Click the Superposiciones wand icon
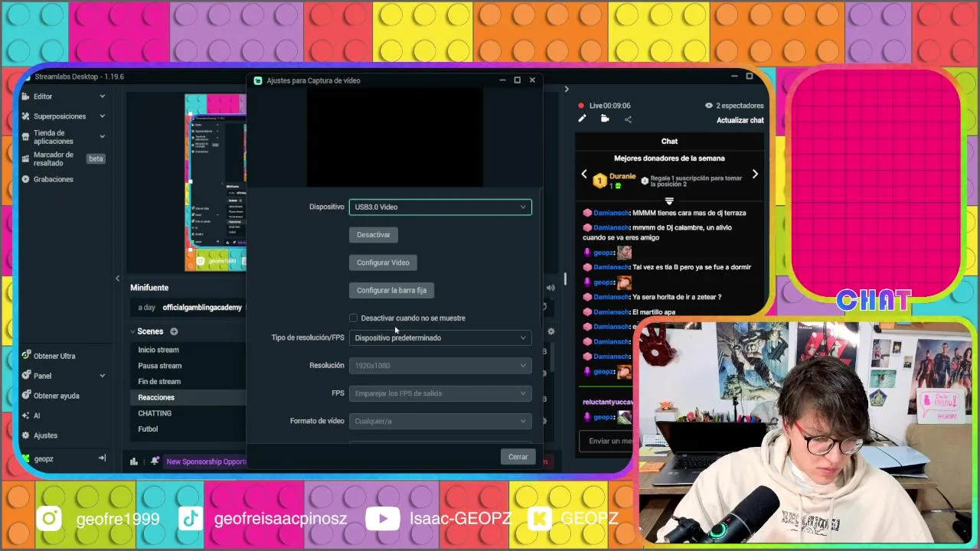This screenshot has height=551, width=980. tap(26, 116)
